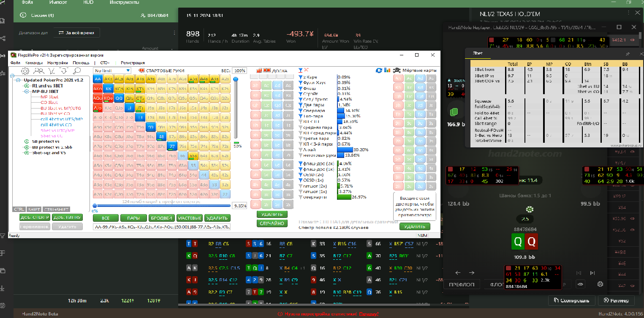Image resolution: width=644 pixels, height=318 pixels.
Task: Open Hand2Note HUD menu
Action: (88, 3)
